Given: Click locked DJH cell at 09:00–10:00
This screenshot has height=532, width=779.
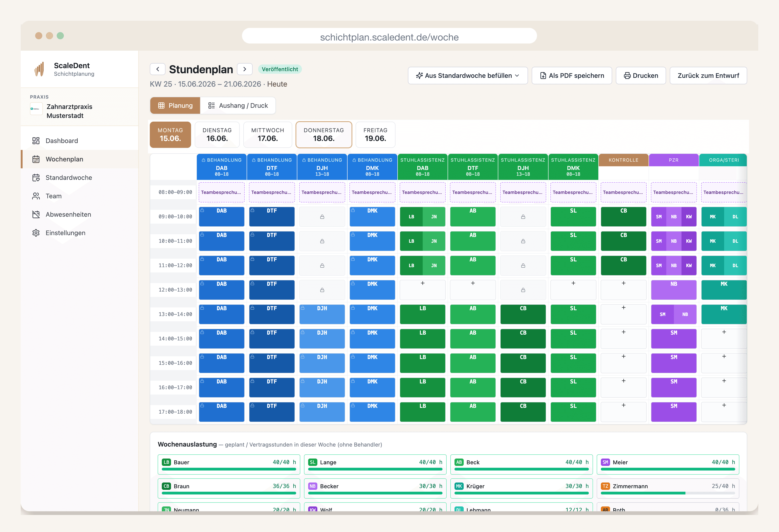Looking at the screenshot, I should pos(322,217).
